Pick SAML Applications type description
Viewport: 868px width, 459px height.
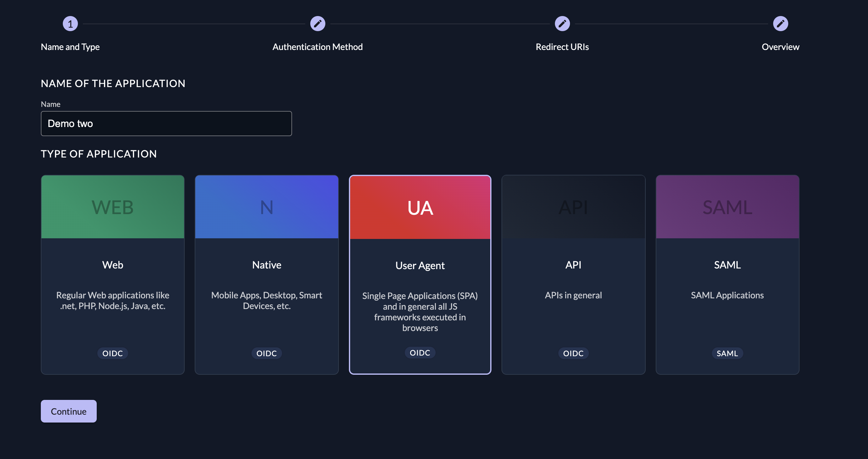[x=727, y=295]
